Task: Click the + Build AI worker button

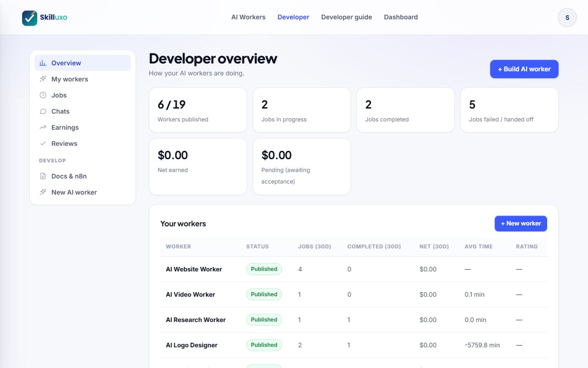Action: (x=524, y=69)
